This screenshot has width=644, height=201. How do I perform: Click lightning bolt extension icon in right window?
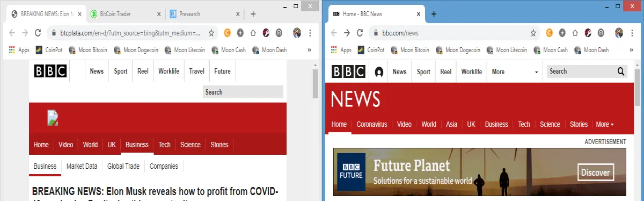coord(562,33)
